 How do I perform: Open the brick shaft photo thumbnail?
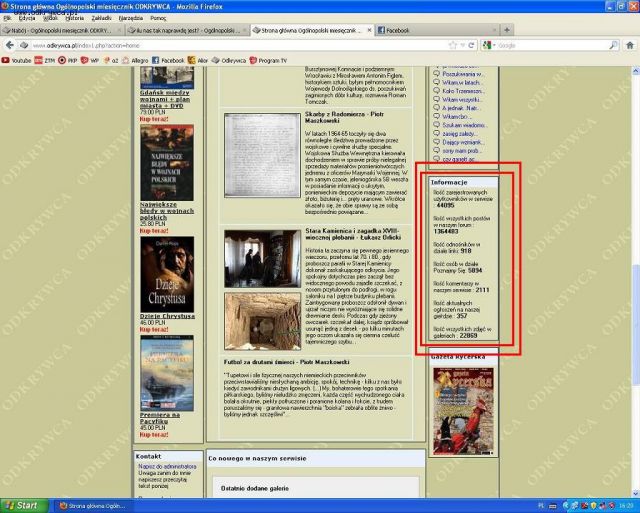point(262,321)
